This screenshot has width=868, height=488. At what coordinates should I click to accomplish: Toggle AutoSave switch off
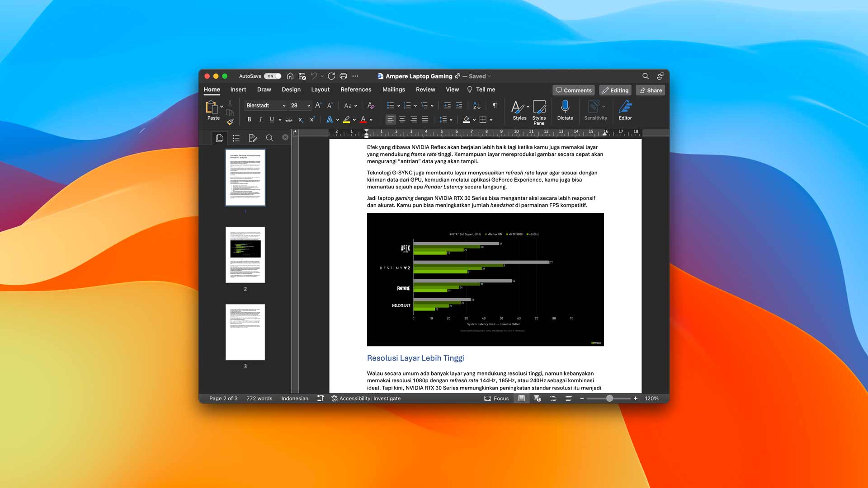[x=272, y=76]
